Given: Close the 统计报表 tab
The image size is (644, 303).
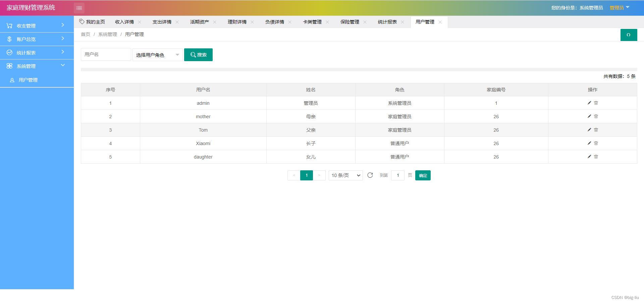Looking at the screenshot, I should point(402,22).
